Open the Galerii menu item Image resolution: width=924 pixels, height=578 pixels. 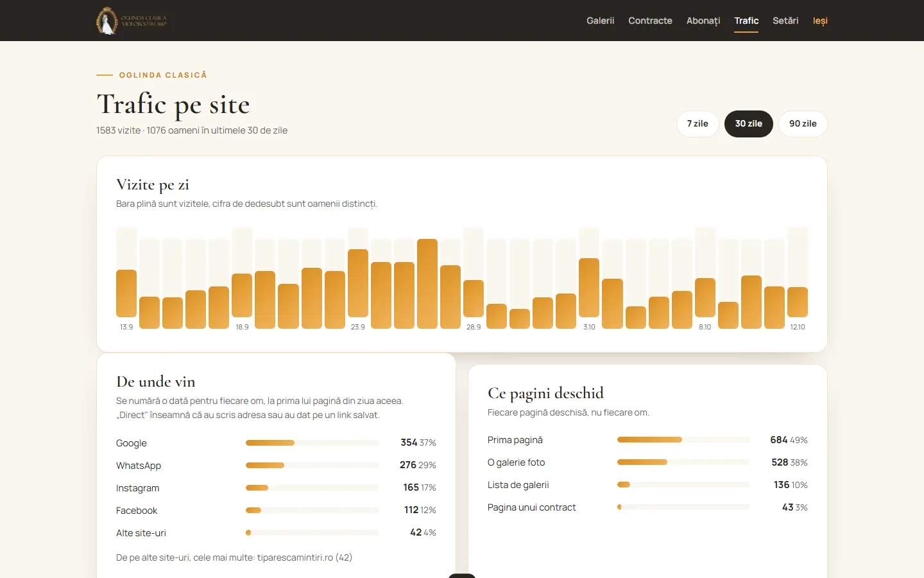point(600,21)
